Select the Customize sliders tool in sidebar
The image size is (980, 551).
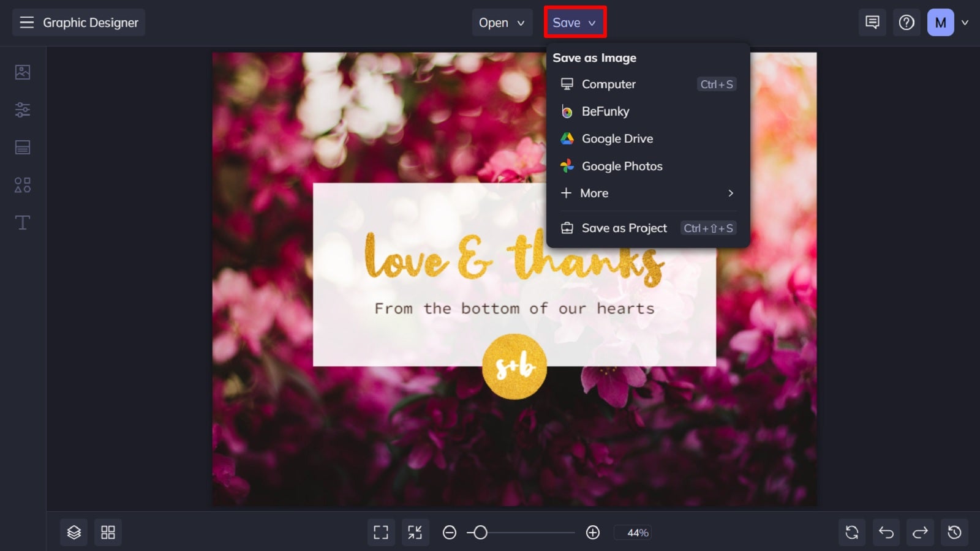tap(22, 109)
